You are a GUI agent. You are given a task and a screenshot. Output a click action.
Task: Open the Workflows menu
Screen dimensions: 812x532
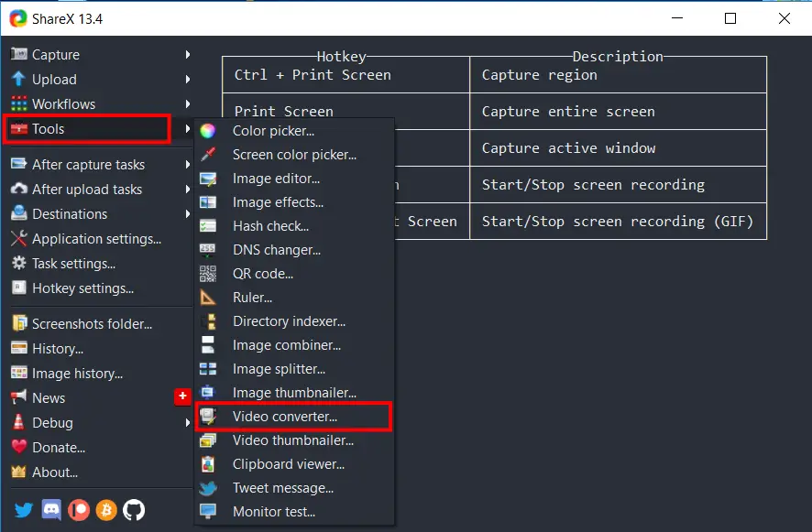101,104
